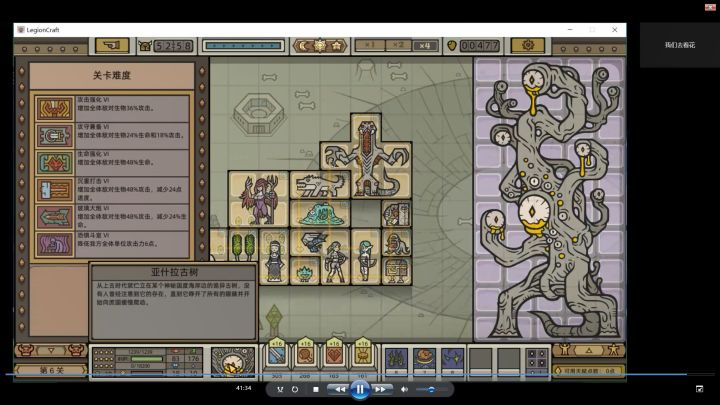Adjust the media player volume slider
The image size is (720, 405).
click(x=431, y=389)
